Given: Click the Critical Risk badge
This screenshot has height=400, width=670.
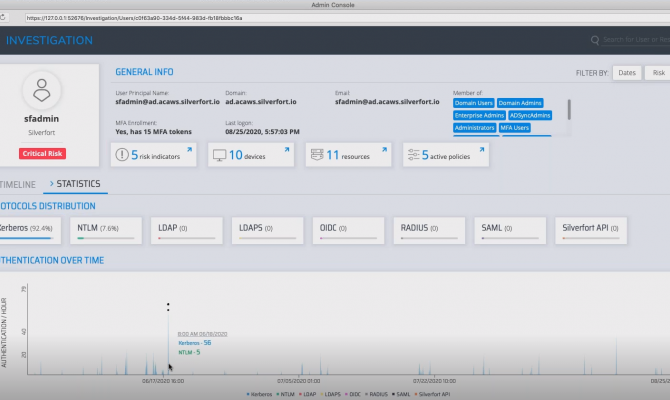Looking at the screenshot, I should (x=42, y=153).
